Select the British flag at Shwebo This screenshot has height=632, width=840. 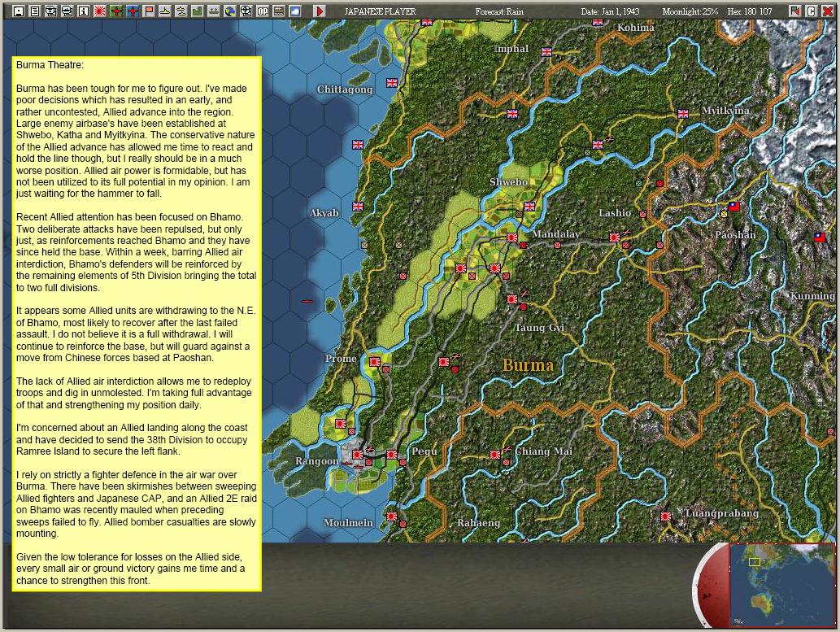(529, 207)
